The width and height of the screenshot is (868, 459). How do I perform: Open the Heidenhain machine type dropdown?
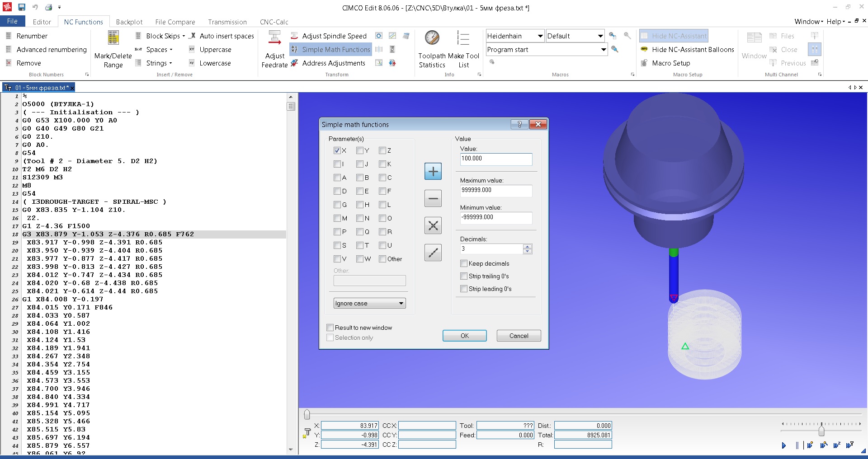pyautogui.click(x=515, y=36)
